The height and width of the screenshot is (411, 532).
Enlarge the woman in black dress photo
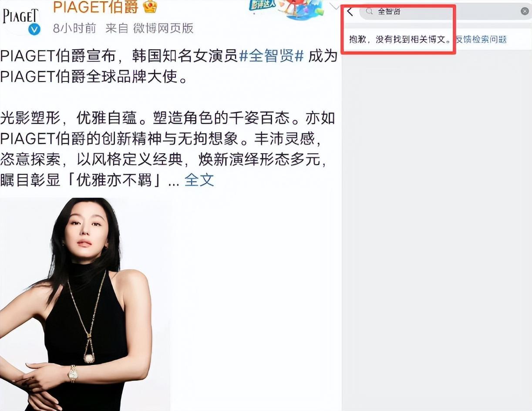tap(85, 304)
